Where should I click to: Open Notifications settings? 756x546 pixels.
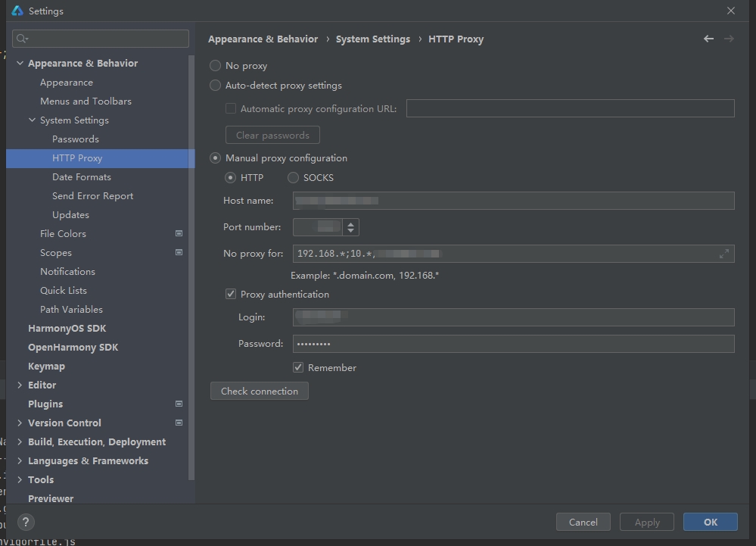coord(67,272)
